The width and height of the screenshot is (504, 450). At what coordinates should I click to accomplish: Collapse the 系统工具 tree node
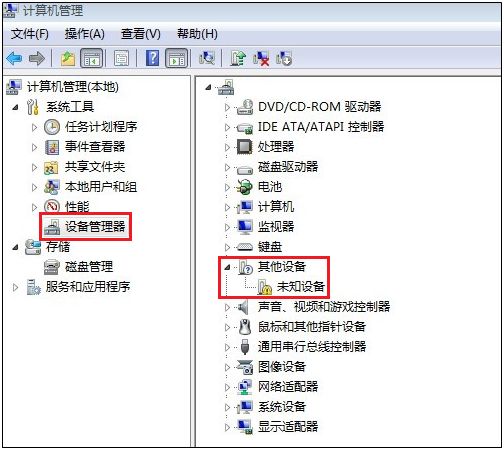click(15, 107)
